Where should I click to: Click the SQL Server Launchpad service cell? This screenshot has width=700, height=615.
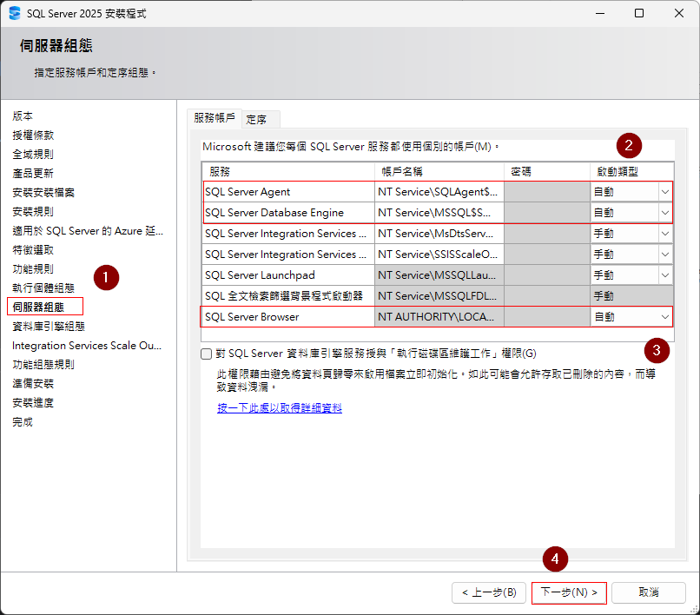point(288,275)
